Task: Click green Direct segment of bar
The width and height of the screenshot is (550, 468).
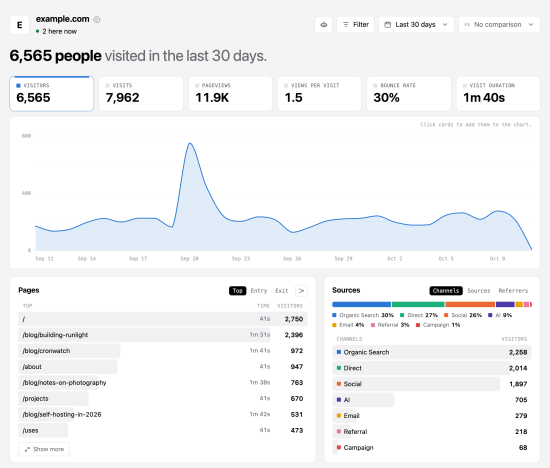Action: [418, 305]
